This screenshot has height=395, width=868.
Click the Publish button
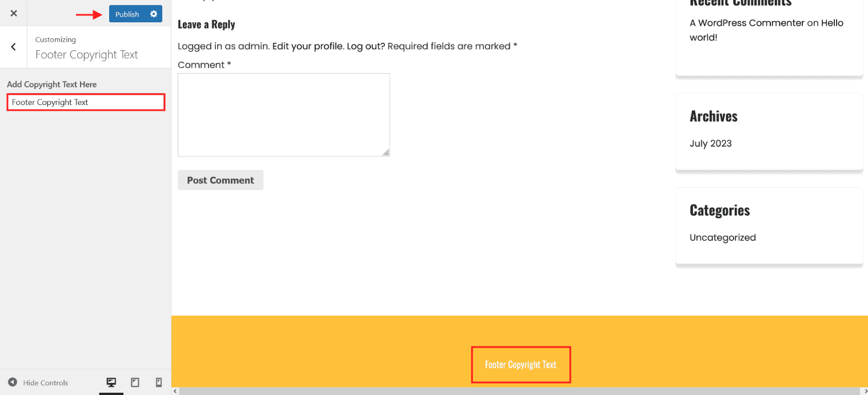tap(127, 14)
